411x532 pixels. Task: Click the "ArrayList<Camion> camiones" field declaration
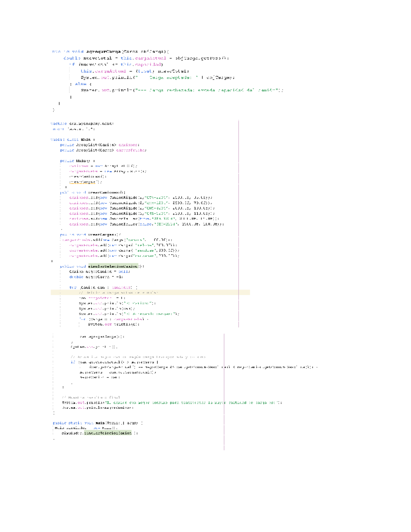(x=100, y=145)
